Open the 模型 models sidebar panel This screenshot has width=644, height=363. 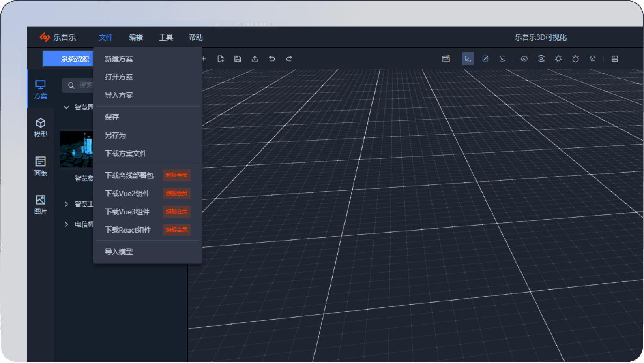[41, 128]
